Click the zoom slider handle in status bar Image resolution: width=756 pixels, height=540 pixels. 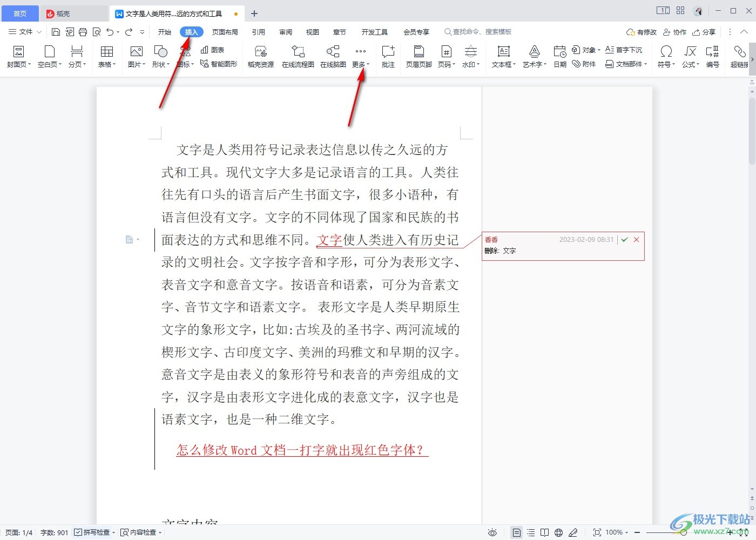pyautogui.click(x=684, y=532)
